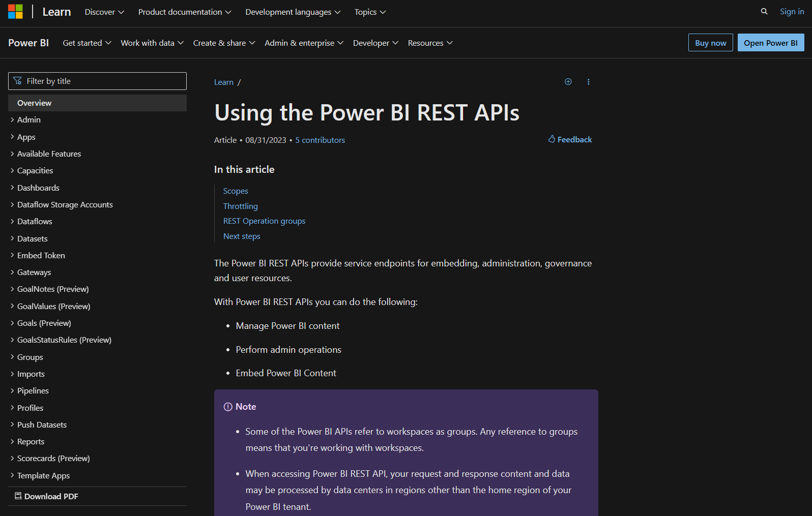Jump to REST Operation groups section
Screen dimensions: 812x516
tap(265, 221)
